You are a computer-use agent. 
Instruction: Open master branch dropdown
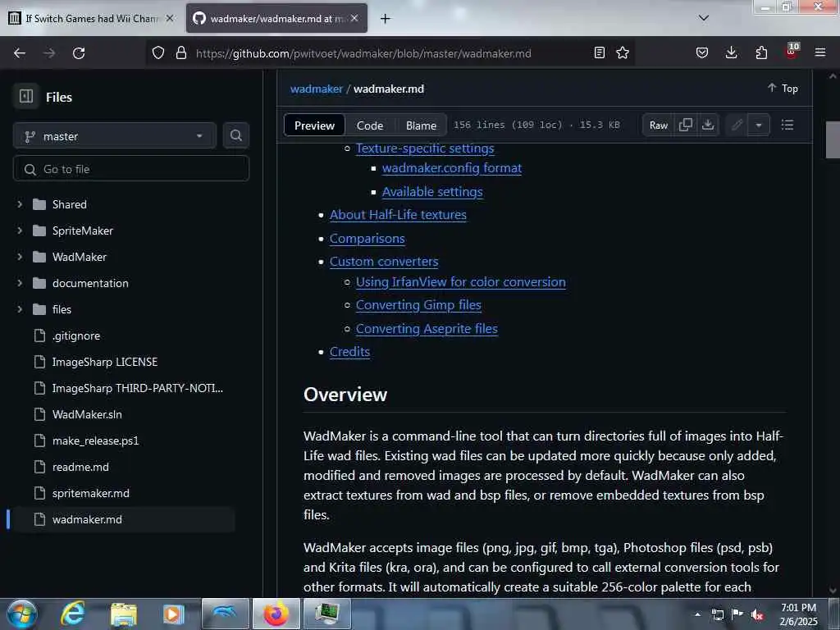[x=115, y=136]
